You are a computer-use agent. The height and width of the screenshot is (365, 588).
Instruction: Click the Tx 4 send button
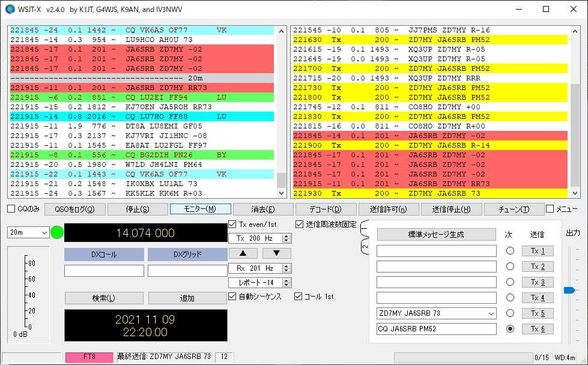(x=538, y=298)
